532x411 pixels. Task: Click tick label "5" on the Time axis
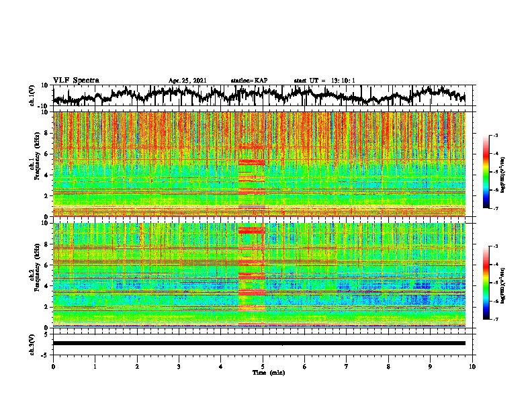point(263,367)
